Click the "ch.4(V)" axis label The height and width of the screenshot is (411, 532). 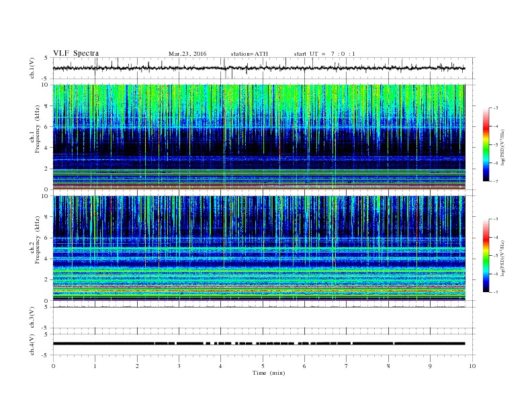(x=32, y=345)
